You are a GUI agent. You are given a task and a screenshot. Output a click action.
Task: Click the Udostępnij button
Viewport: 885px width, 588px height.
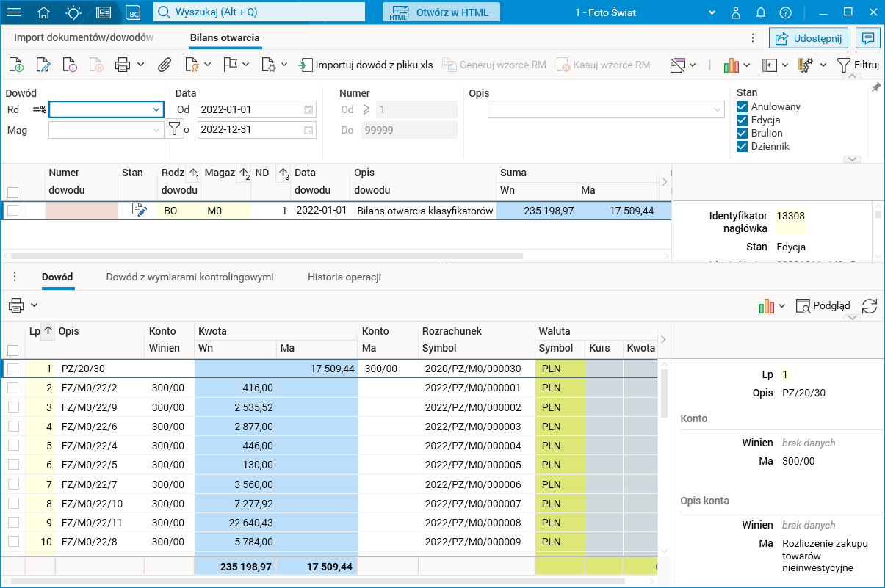click(x=809, y=38)
